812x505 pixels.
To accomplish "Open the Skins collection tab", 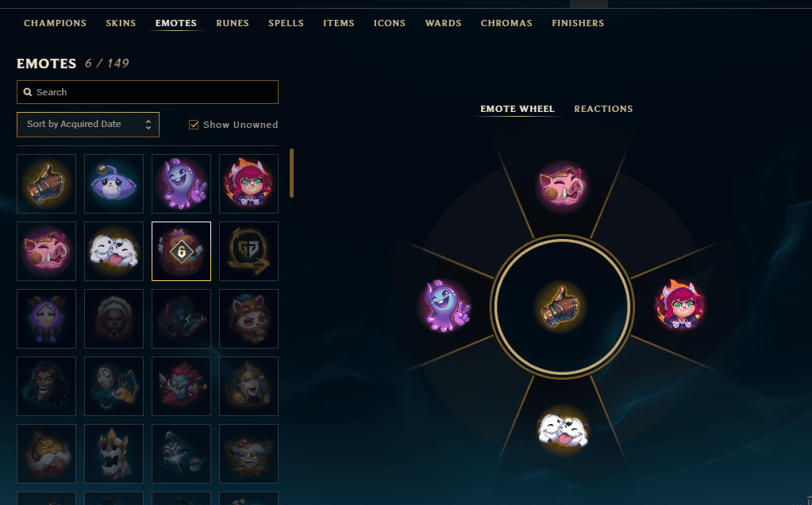I will [x=121, y=23].
